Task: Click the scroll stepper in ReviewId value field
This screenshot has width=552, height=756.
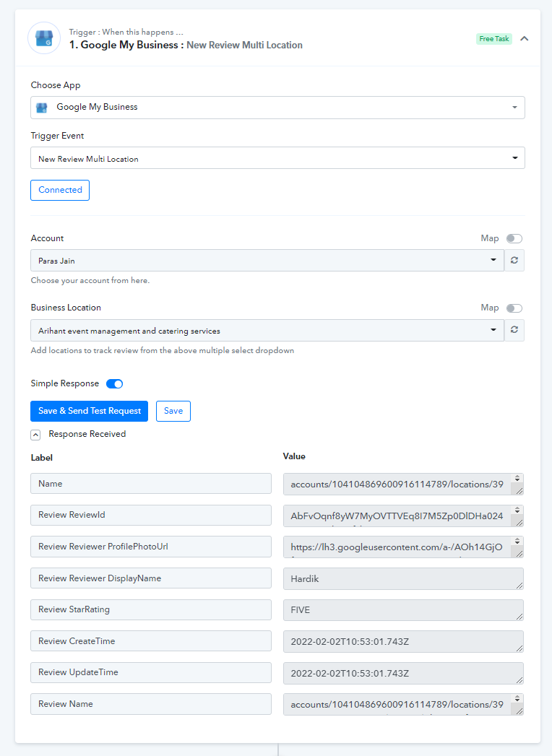Action: point(517,510)
